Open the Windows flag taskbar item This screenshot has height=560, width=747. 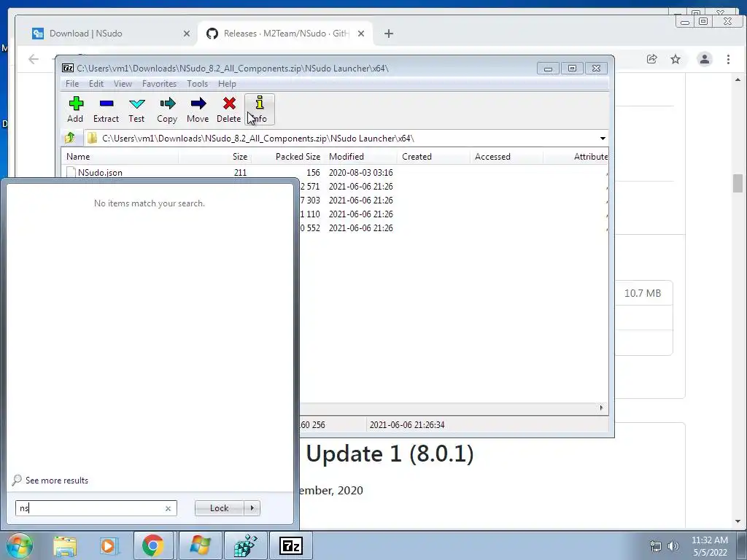click(200, 545)
